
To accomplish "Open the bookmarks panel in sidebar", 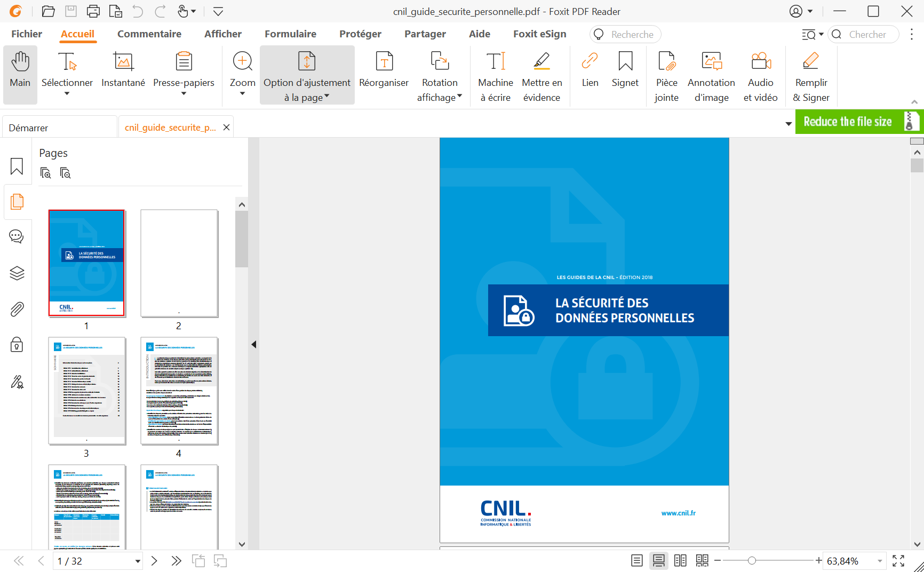I will (17, 166).
